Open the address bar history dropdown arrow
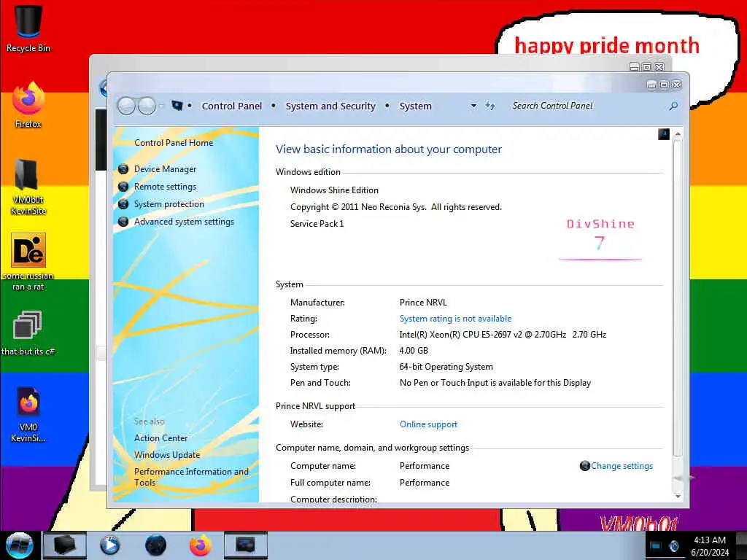The width and height of the screenshot is (747, 560). point(473,106)
